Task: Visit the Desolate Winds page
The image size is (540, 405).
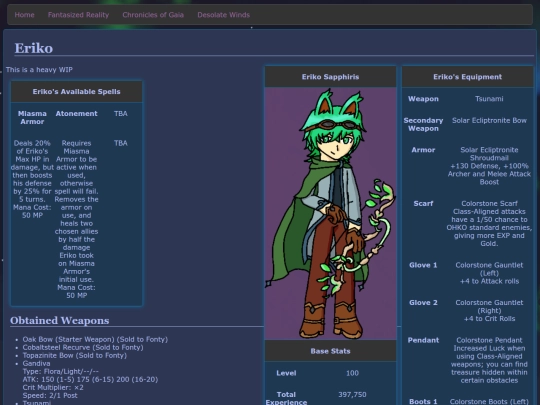Action: click(224, 15)
